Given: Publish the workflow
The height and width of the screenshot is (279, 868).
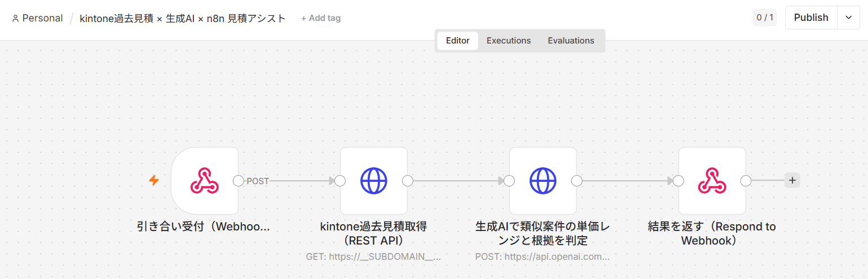Looking at the screenshot, I should click(811, 18).
